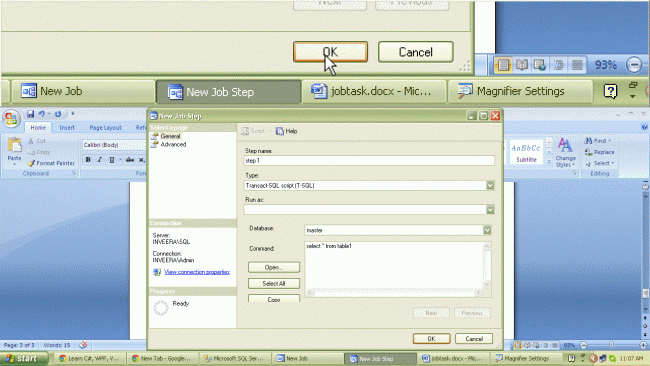Image resolution: width=650 pixels, height=366 pixels.
Task: Switch to the Insert ribbon tab
Action: [x=67, y=128]
